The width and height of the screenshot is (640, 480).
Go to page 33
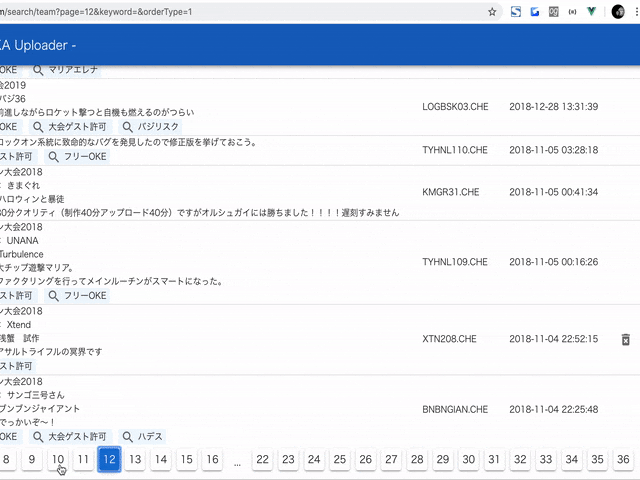[x=546, y=460]
